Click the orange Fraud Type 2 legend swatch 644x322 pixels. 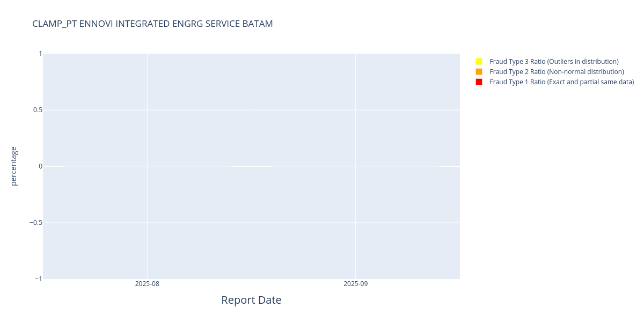pos(479,71)
